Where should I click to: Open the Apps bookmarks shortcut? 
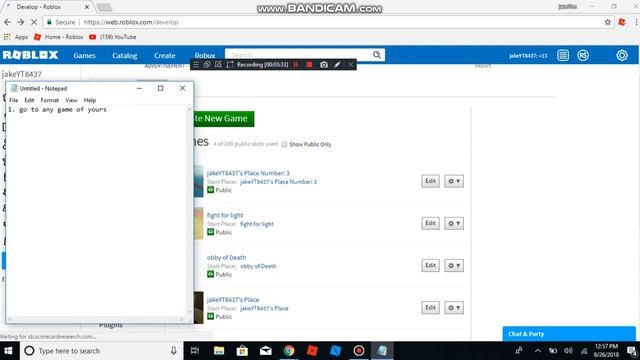pyautogui.click(x=16, y=37)
